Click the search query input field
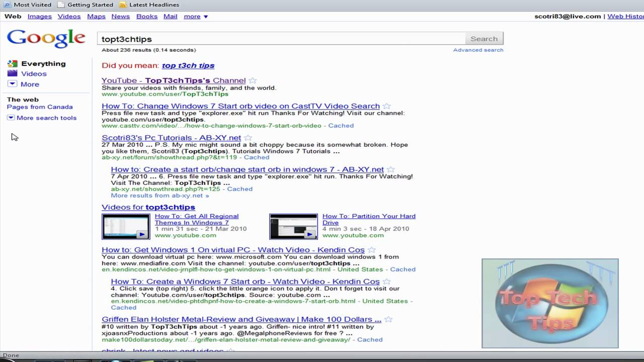644x362 pixels. click(x=281, y=39)
